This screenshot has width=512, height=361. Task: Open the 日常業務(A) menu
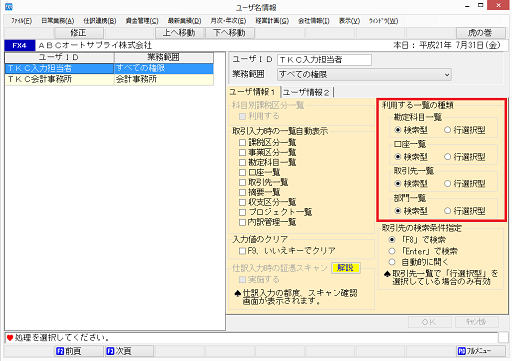point(58,21)
